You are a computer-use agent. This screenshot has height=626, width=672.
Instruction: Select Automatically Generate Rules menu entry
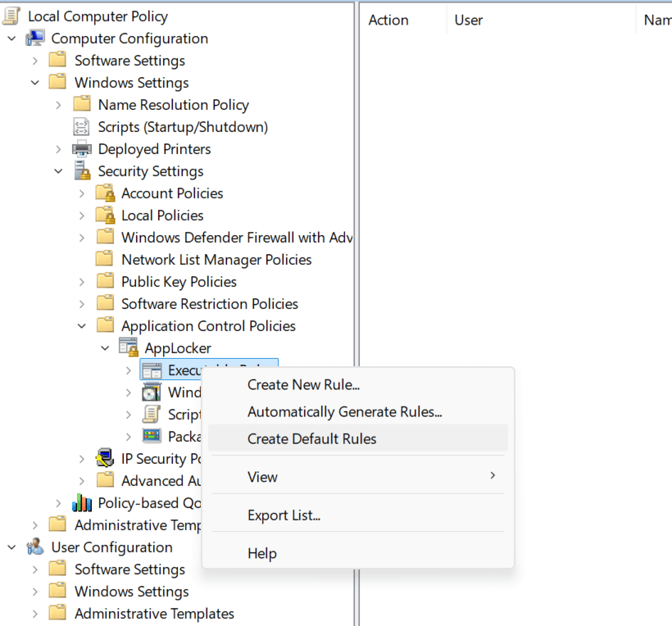click(x=344, y=411)
